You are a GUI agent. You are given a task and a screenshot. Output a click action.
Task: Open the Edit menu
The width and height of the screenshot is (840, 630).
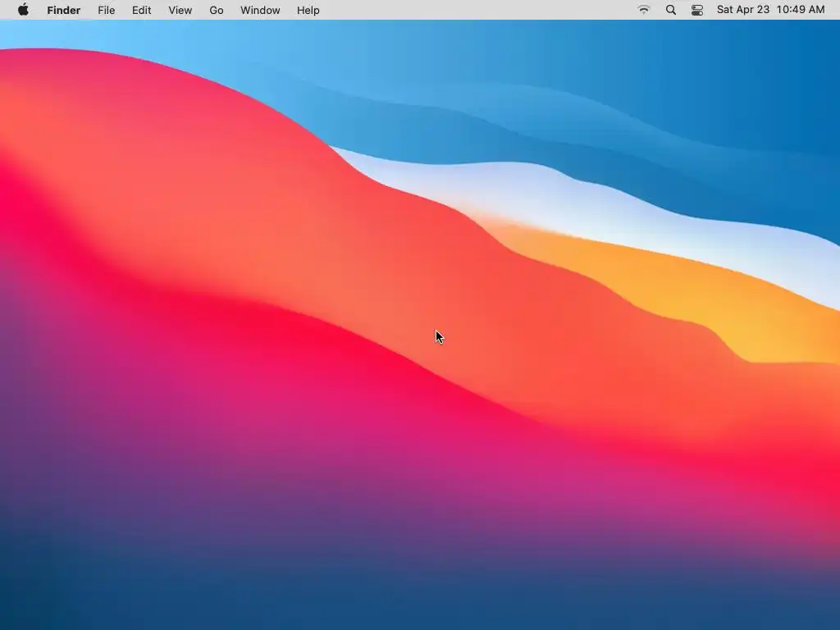[141, 10]
